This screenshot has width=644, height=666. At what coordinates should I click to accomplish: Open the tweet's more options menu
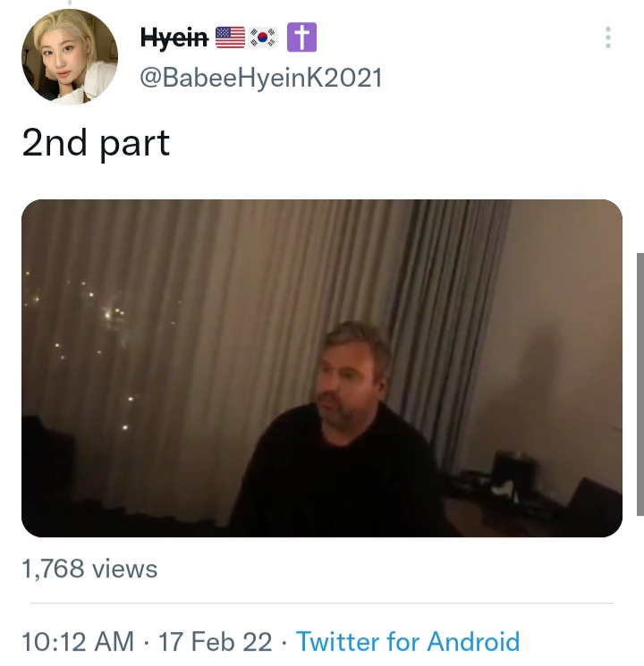click(608, 38)
